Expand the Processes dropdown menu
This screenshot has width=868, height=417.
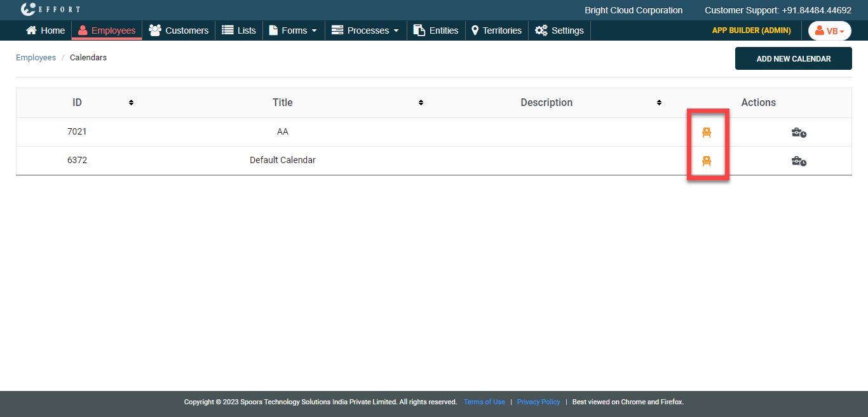[365, 30]
